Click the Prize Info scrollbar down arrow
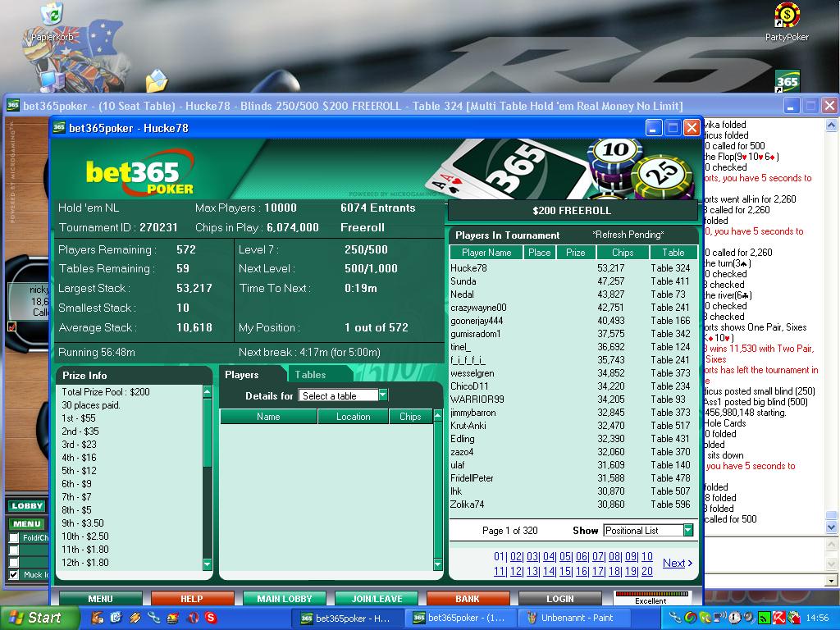The width and height of the screenshot is (840, 630). [x=208, y=564]
